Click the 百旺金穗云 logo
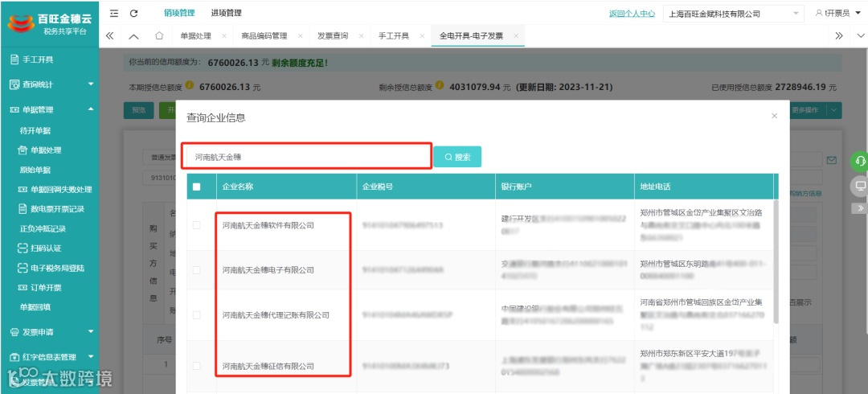This screenshot has width=868, height=394. pos(49,23)
